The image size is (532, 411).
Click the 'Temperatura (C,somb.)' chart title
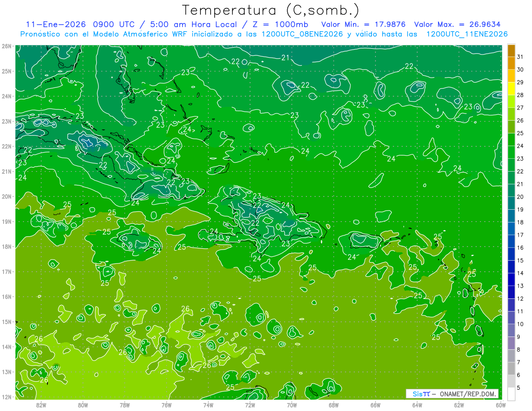coord(270,11)
